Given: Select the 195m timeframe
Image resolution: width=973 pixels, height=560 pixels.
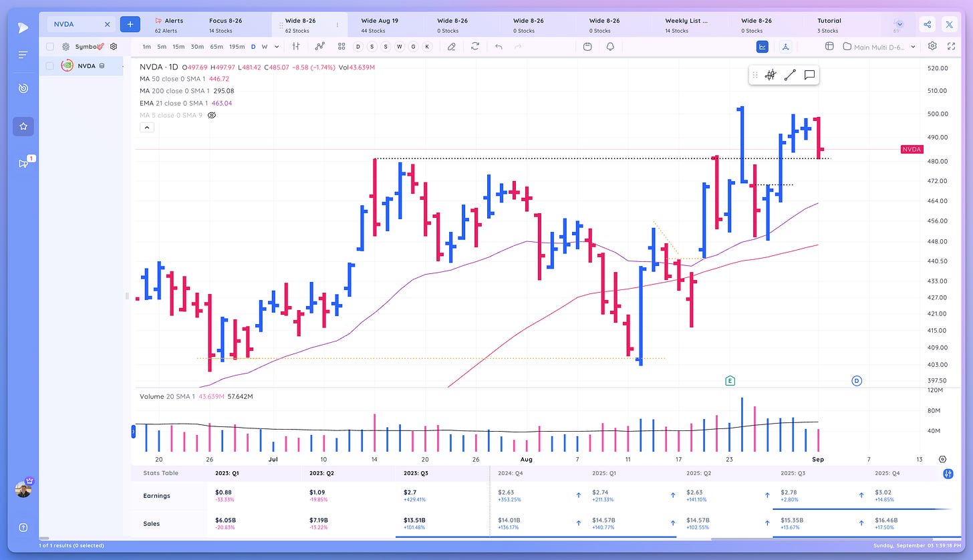Looking at the screenshot, I should (x=237, y=46).
